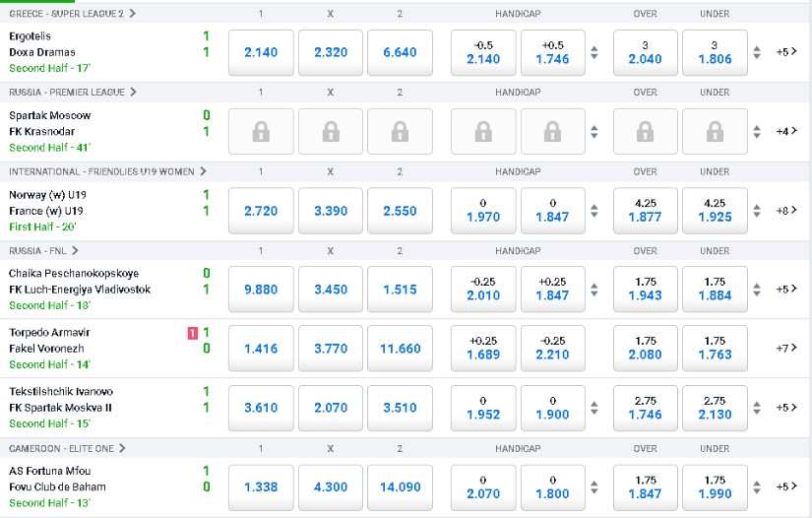Expand +7 more markets for Torpedo Armavir match

coord(786,348)
